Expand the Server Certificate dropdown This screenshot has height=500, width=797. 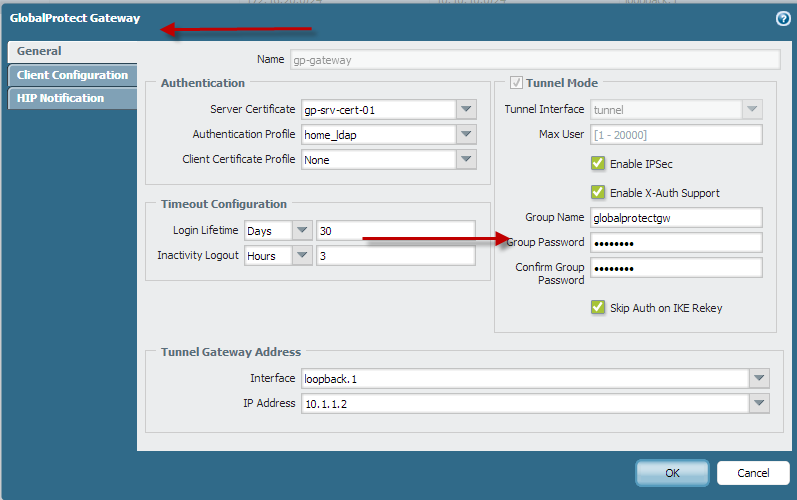click(466, 109)
